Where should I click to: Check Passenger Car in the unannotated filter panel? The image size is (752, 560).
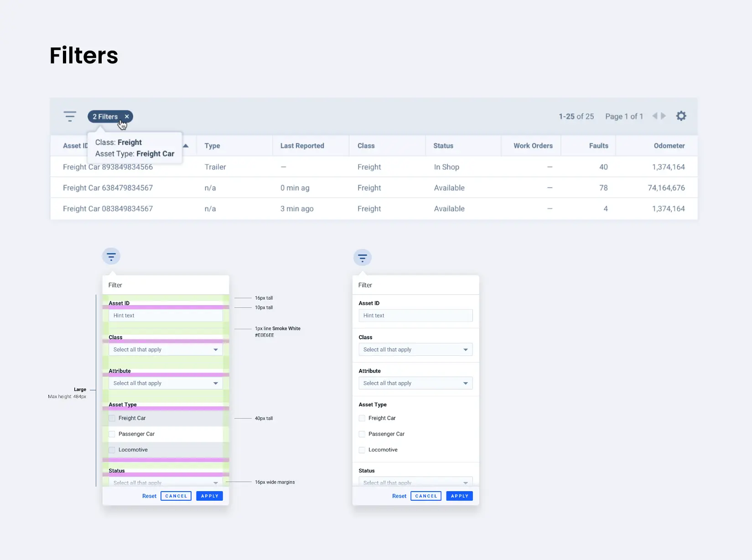[x=362, y=434]
